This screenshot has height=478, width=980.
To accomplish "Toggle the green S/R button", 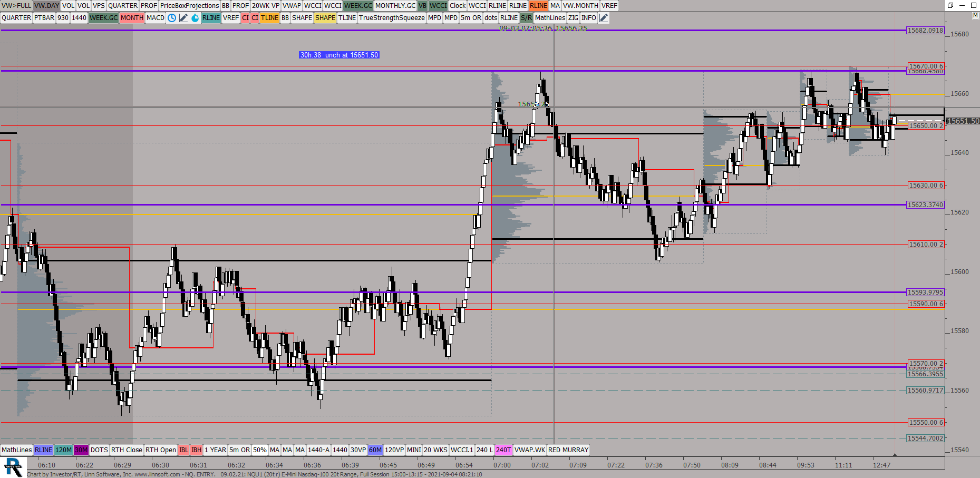I will pyautogui.click(x=526, y=18).
